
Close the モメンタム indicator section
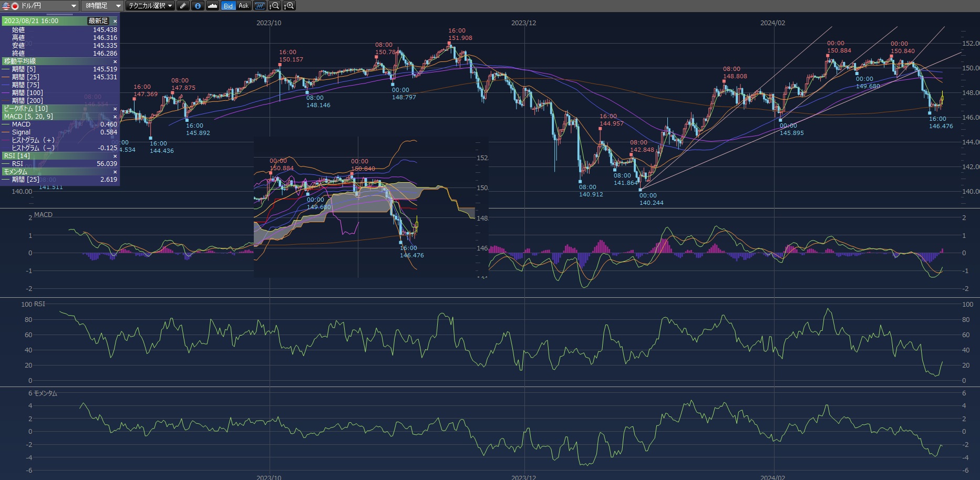coord(115,172)
